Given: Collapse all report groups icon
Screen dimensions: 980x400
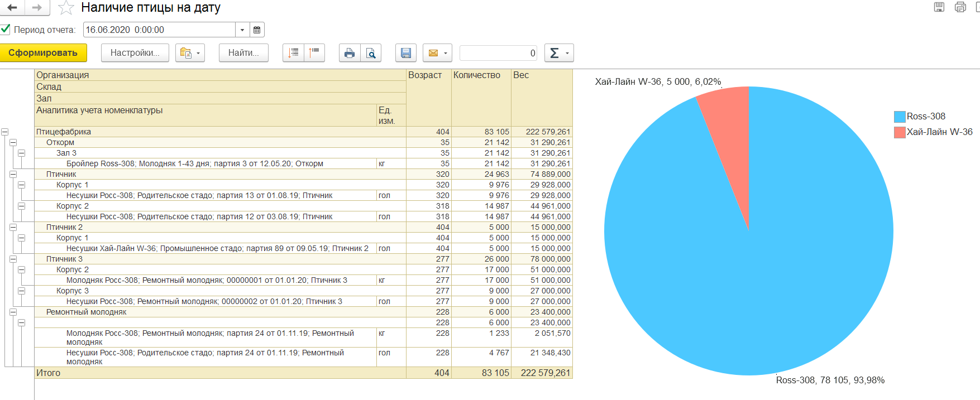Looking at the screenshot, I should point(314,53).
